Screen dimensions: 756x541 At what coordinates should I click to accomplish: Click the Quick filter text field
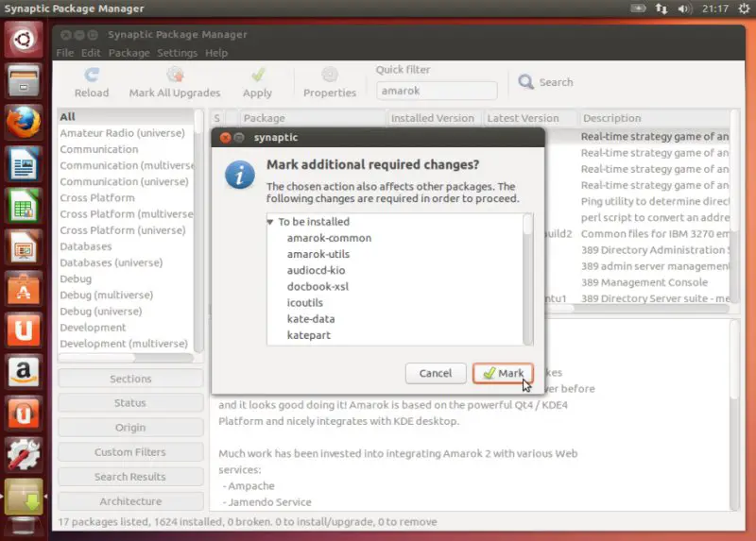437,91
